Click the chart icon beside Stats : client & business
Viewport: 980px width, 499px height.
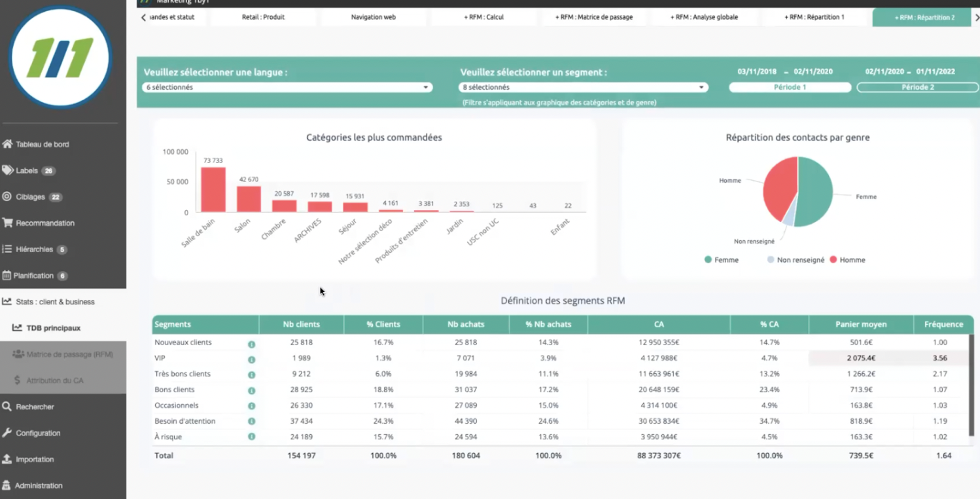coord(7,301)
